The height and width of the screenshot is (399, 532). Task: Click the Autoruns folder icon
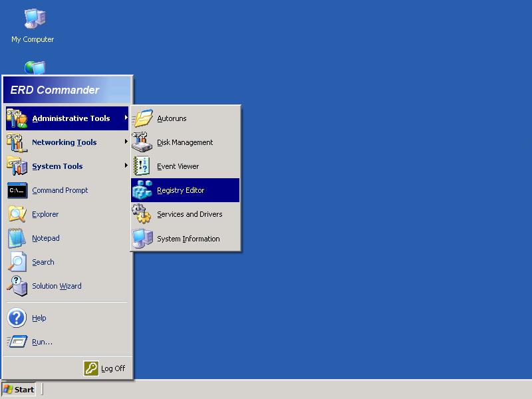pyautogui.click(x=142, y=118)
